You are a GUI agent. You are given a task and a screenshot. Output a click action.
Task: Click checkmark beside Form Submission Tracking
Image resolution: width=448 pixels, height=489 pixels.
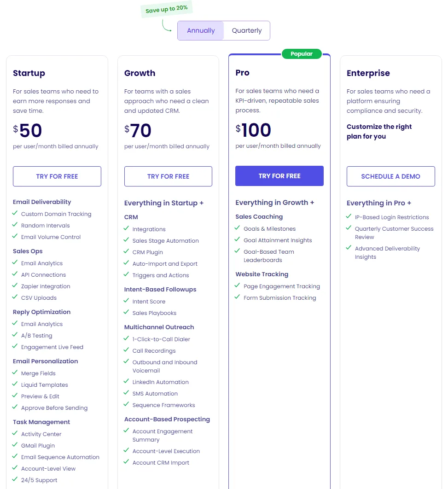[238, 297]
